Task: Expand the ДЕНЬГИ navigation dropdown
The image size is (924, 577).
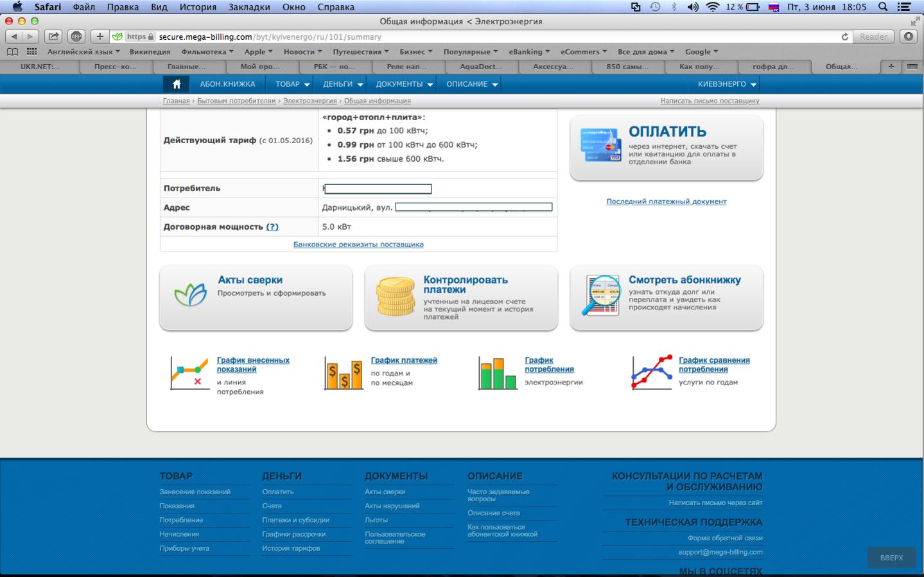Action: tap(343, 84)
